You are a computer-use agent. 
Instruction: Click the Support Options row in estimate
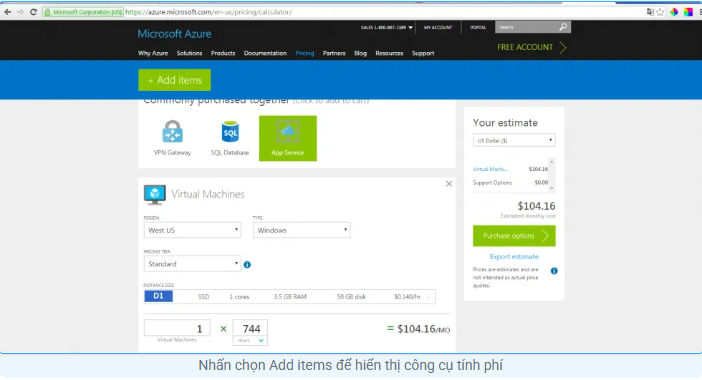pos(510,183)
